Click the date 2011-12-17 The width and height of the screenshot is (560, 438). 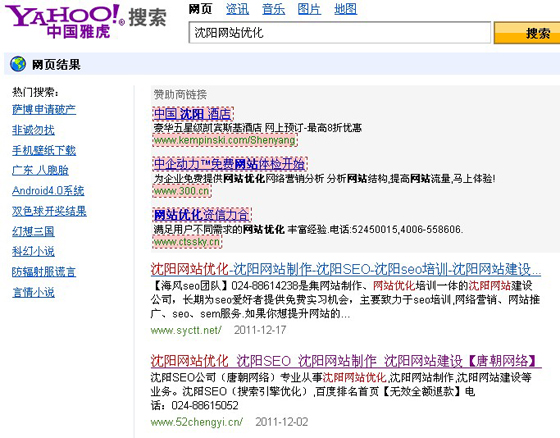coord(260,330)
